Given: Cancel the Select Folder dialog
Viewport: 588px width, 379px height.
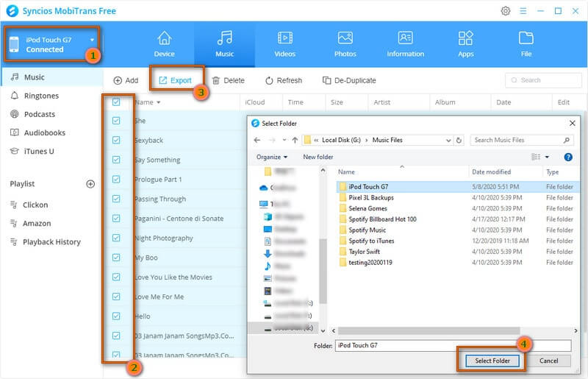Looking at the screenshot, I should pos(548,361).
